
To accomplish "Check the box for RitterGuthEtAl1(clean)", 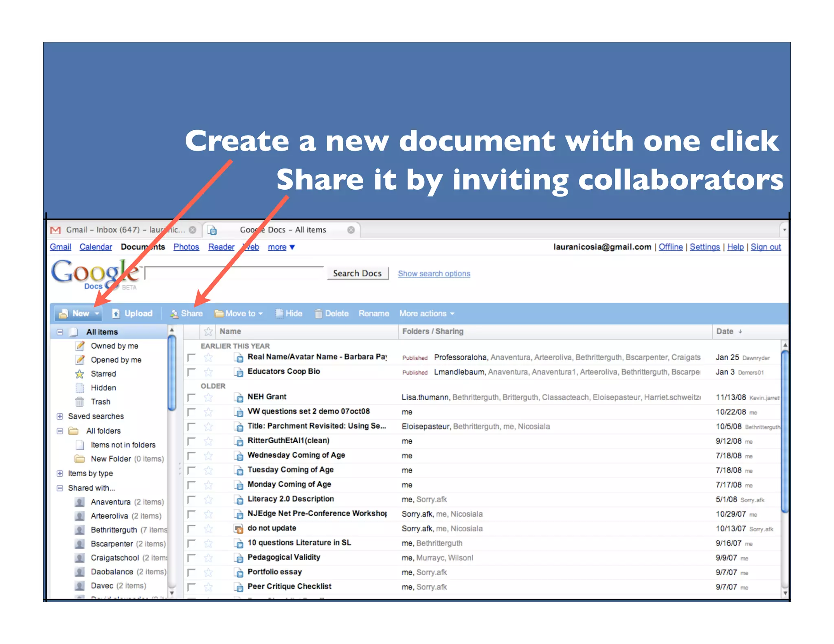I will [x=191, y=442].
